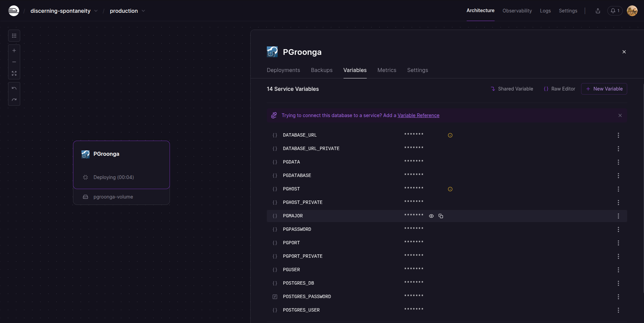644x323 pixels.
Task: Redo the canvas change
Action: pyautogui.click(x=14, y=100)
